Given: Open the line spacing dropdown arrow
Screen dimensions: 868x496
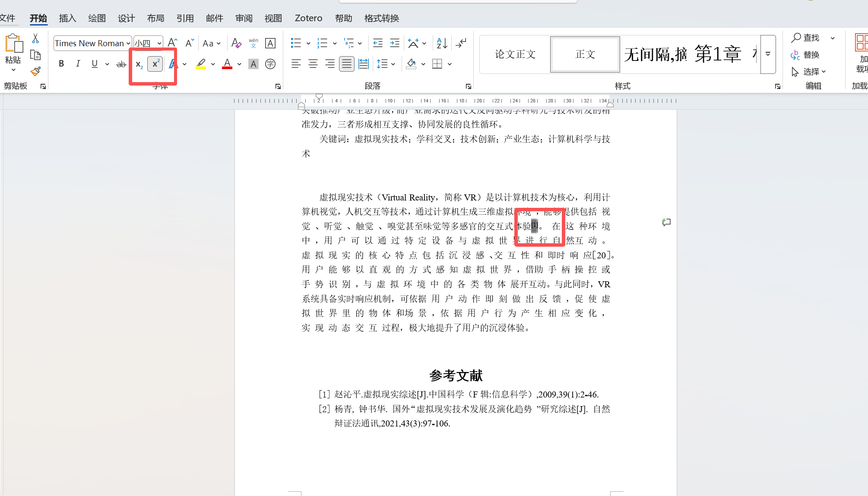Looking at the screenshot, I should point(393,64).
